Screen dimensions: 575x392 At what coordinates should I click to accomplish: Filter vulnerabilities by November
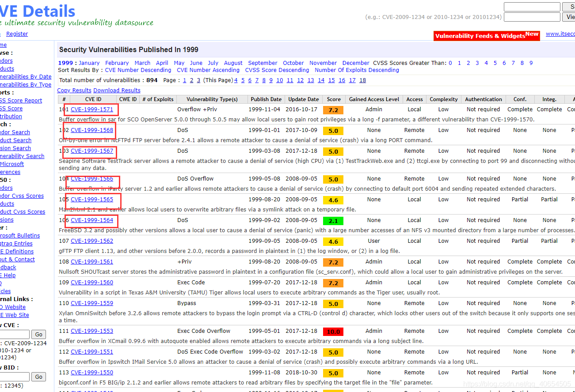click(323, 63)
